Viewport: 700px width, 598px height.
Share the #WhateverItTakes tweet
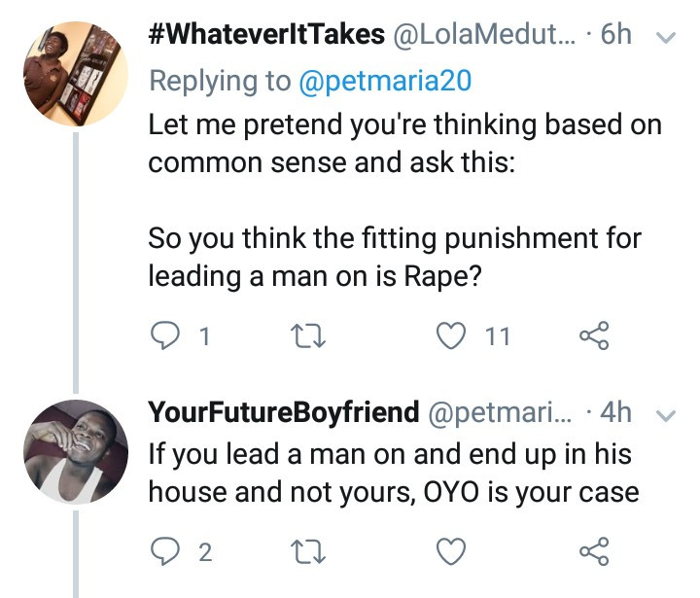click(x=593, y=336)
